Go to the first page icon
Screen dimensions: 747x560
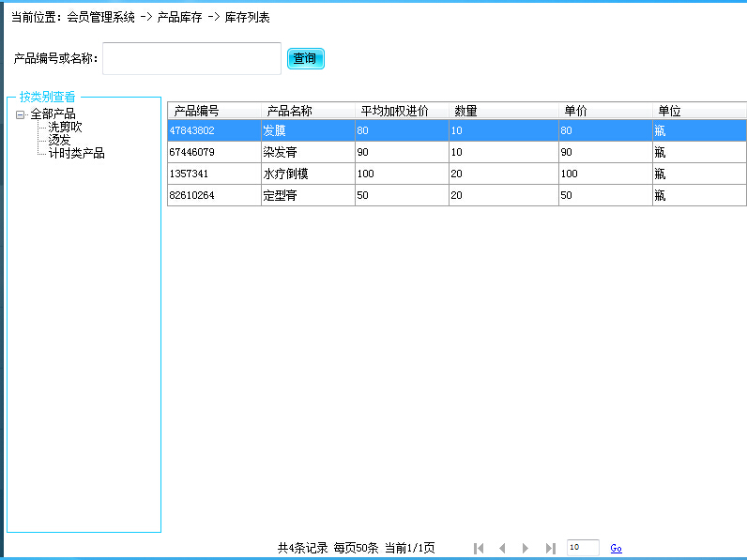tap(479, 548)
